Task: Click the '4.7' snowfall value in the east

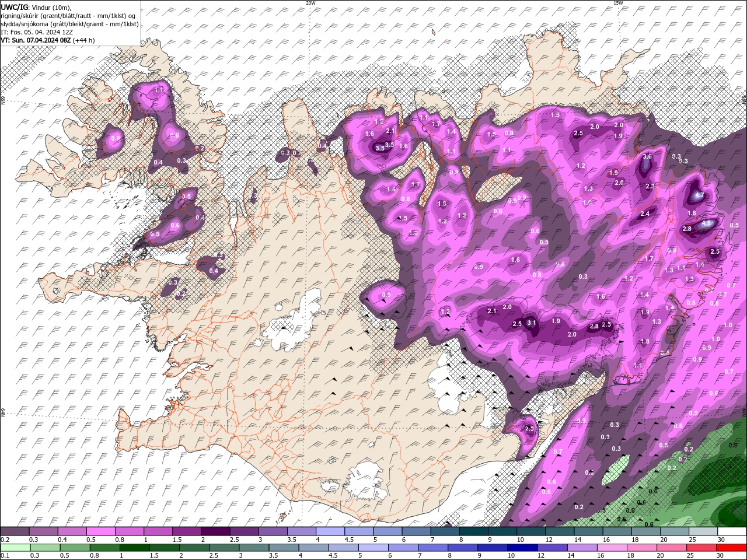Action: click(700, 195)
